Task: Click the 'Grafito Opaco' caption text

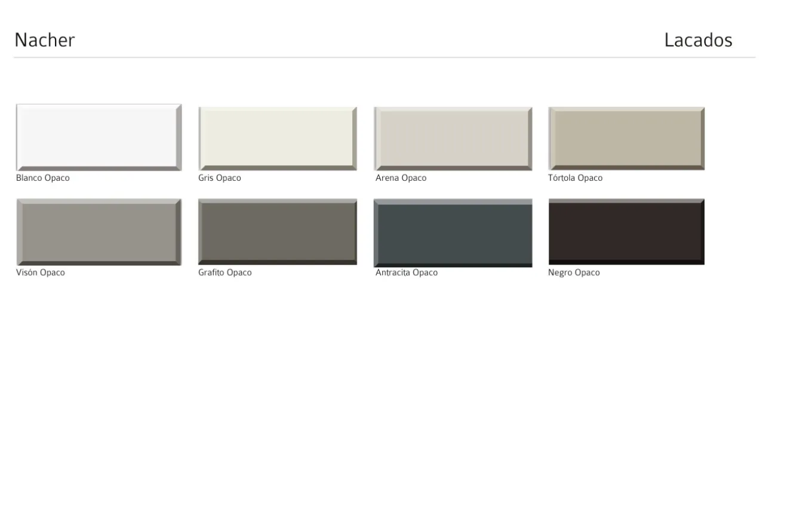Action: click(x=225, y=273)
